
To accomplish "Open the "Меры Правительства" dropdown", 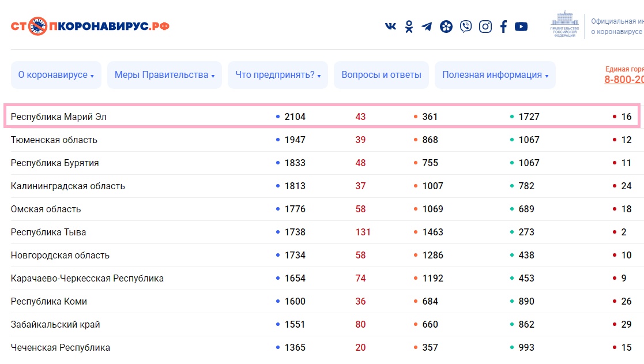I will click(x=164, y=75).
